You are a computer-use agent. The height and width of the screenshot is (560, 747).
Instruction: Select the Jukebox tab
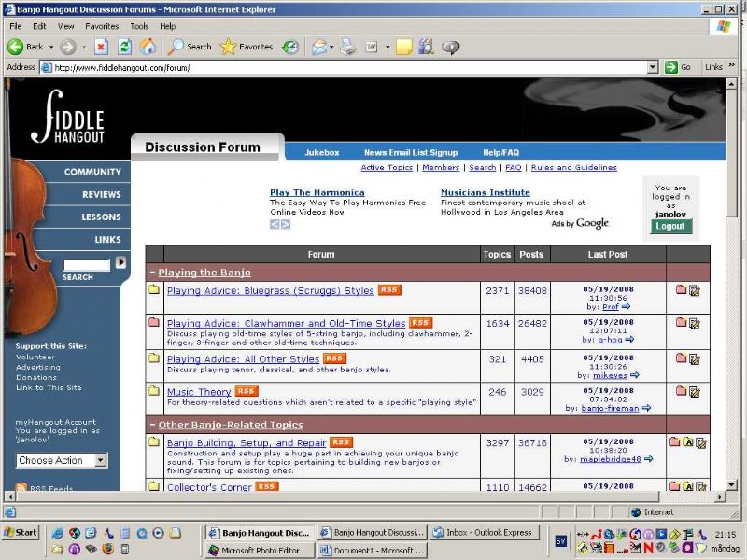[x=322, y=152]
